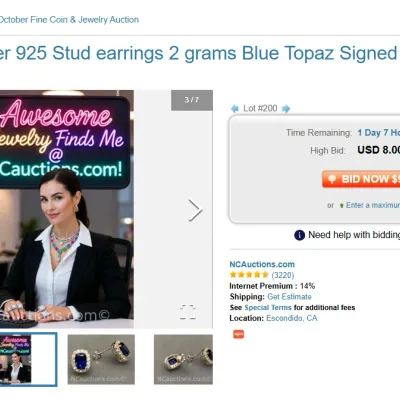Click the main promotional image of woman
The width and height of the screenshot is (400, 400).
coord(67,209)
